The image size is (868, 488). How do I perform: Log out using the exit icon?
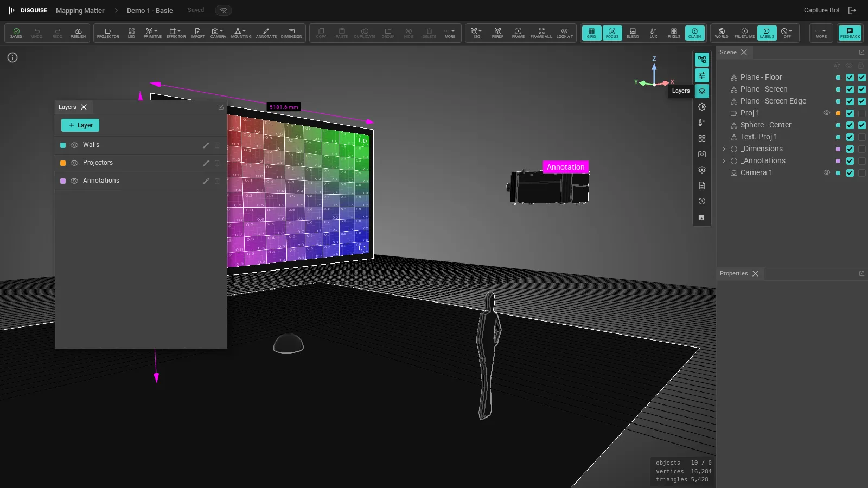point(852,10)
